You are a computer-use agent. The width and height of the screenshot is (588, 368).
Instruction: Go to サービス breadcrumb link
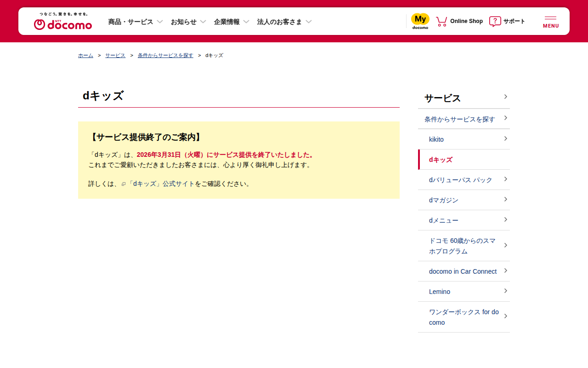(x=115, y=55)
